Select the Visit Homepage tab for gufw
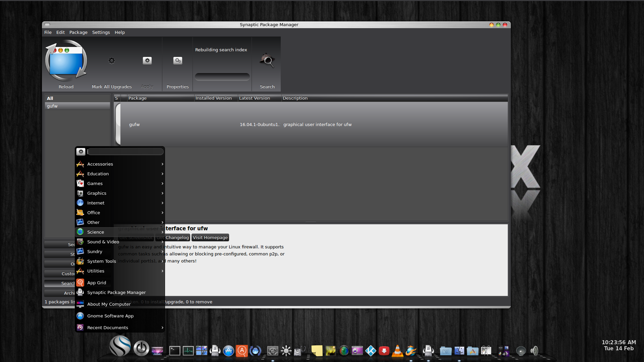 (x=210, y=237)
